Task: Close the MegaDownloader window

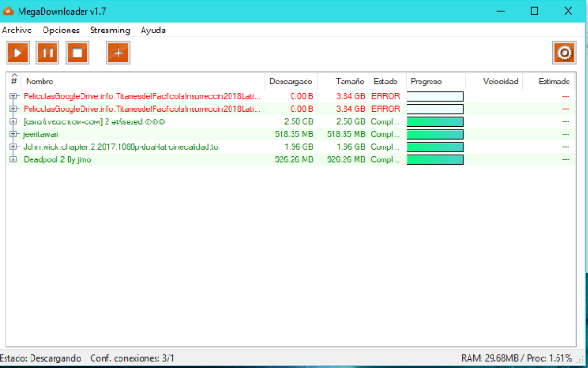Action: tap(569, 11)
